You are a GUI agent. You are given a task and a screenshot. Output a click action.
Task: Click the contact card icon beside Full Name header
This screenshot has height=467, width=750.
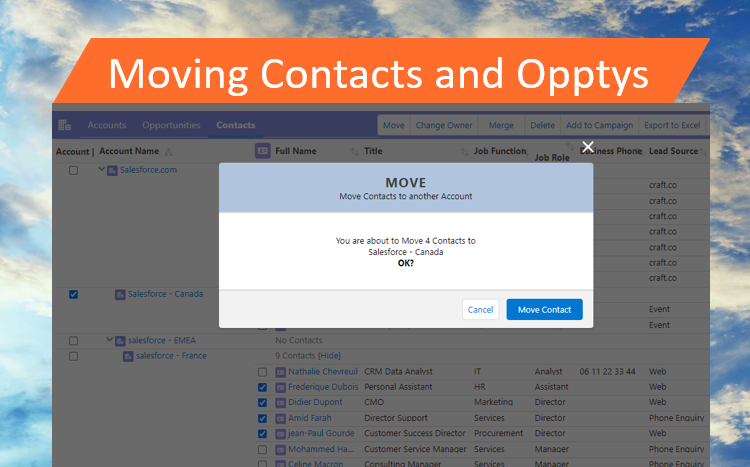pyautogui.click(x=262, y=151)
